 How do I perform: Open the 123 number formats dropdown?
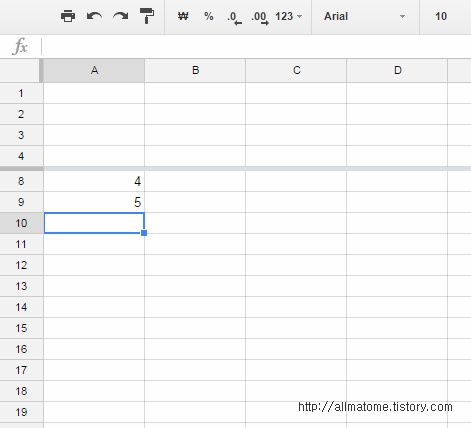click(x=289, y=16)
